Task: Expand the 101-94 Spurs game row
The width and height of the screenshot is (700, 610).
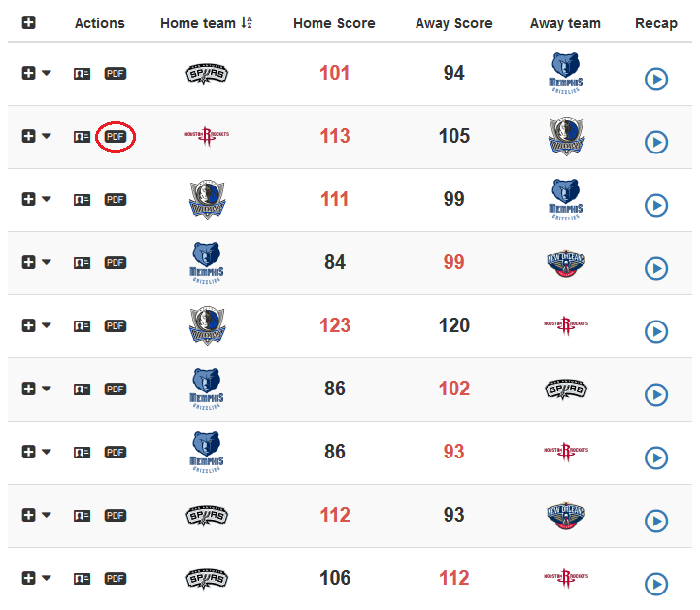Action: click(x=29, y=73)
